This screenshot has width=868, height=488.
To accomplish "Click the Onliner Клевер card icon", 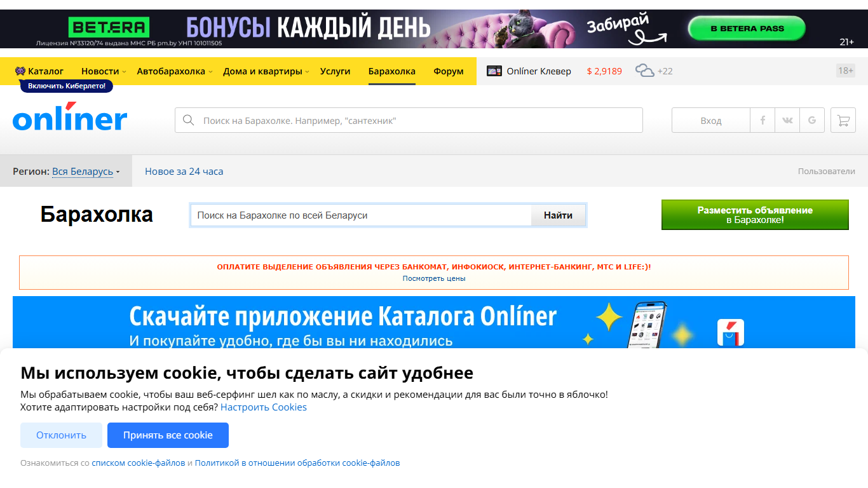I will tap(494, 71).
